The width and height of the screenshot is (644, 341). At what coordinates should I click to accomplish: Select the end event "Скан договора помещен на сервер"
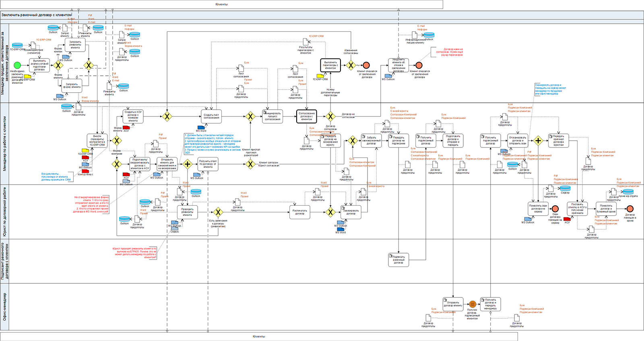[x=555, y=209]
